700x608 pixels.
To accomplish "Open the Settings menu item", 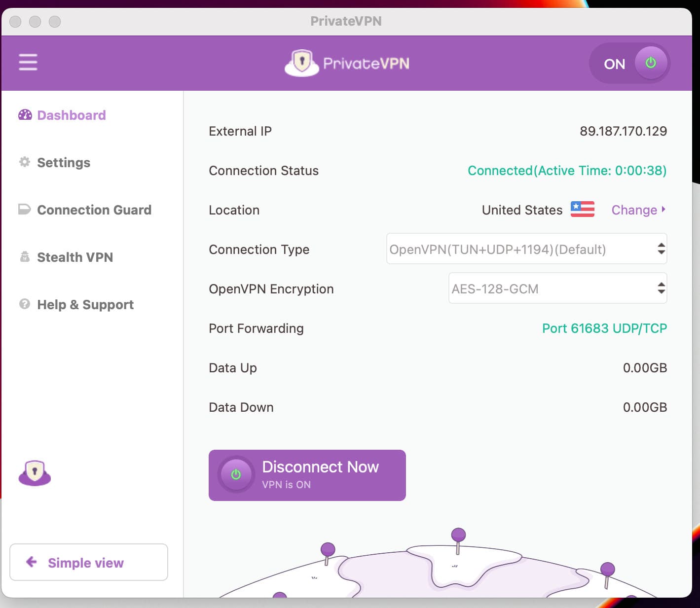I will pos(64,163).
